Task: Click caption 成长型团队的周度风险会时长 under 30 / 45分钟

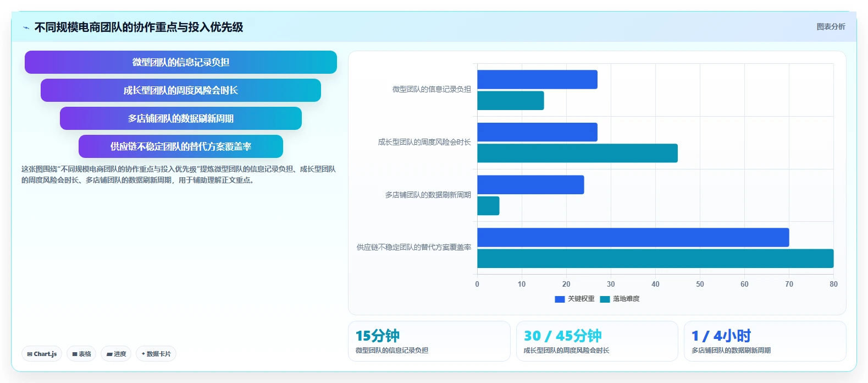Action: [567, 351]
